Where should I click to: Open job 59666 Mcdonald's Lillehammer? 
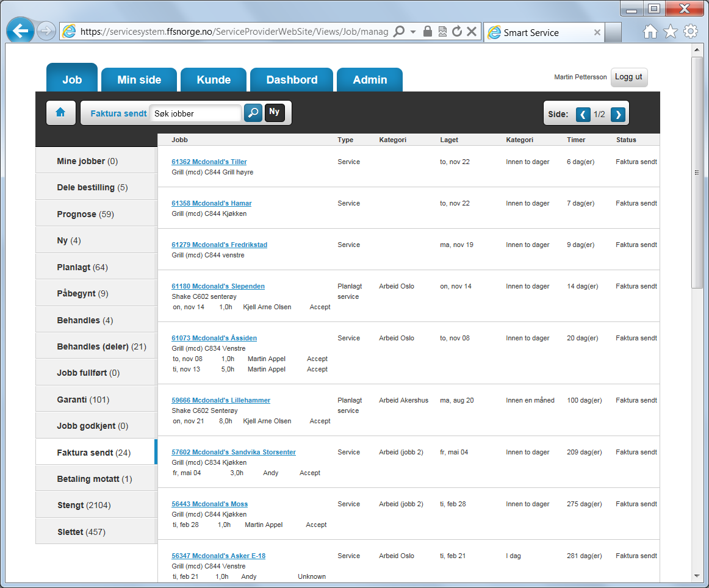221,400
